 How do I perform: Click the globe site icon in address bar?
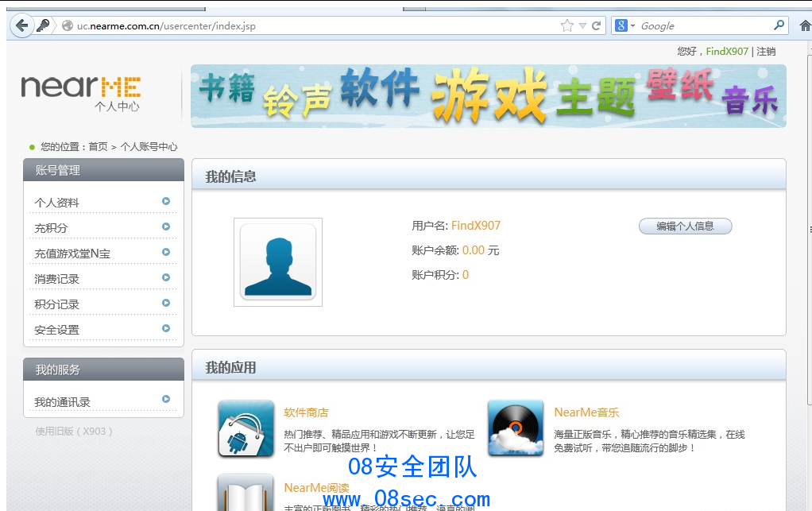pos(68,25)
